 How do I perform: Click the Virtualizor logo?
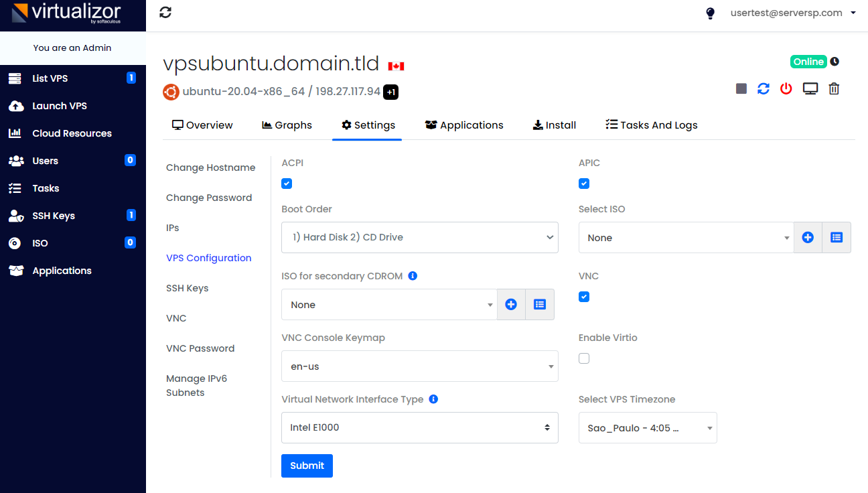coord(66,13)
